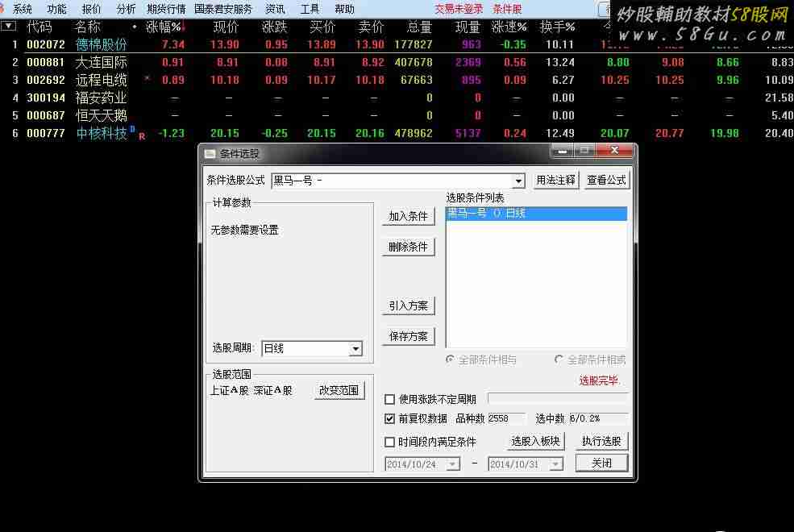This screenshot has height=532, width=794.
Task: Open the 分析 menu
Action: (126, 9)
